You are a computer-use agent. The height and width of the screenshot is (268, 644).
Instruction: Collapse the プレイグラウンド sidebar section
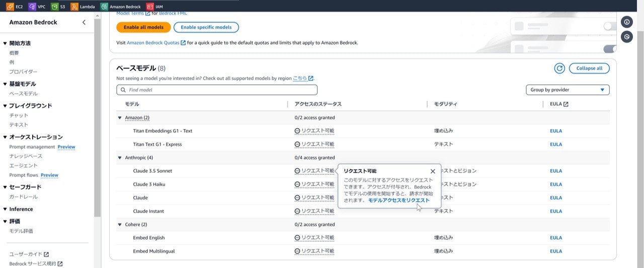[5, 106]
